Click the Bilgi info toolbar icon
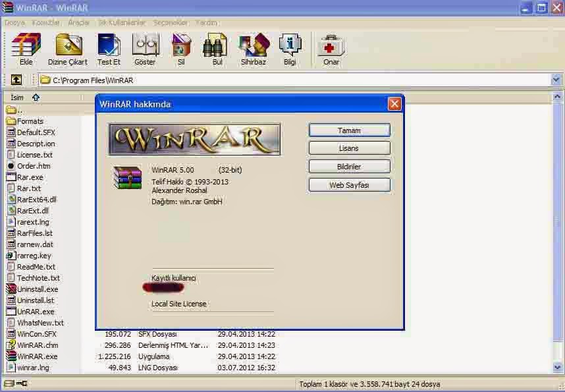This screenshot has width=565, height=392. [290, 49]
